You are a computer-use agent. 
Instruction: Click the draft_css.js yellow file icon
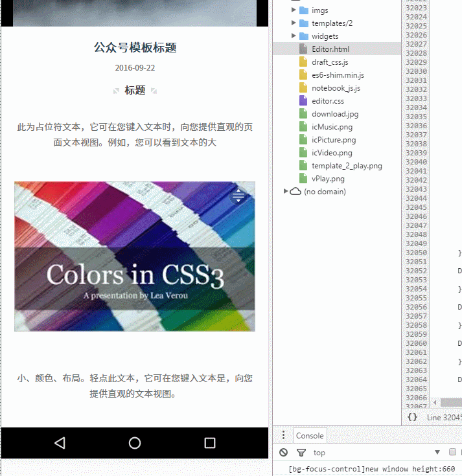[303, 62]
